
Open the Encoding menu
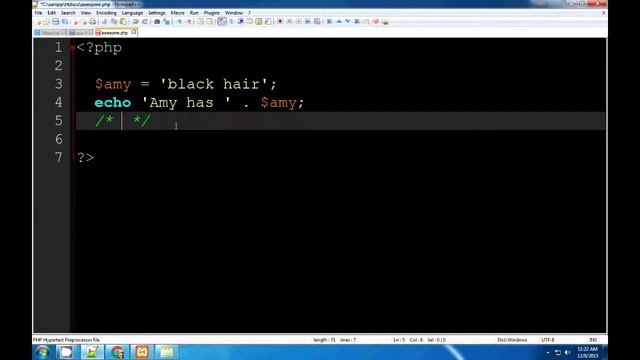[x=106, y=13]
